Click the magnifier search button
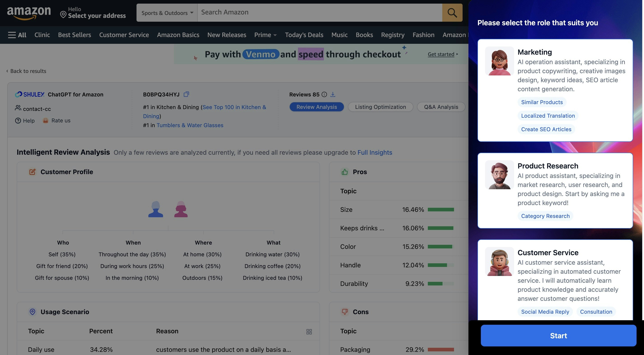644x355 pixels. coord(452,12)
